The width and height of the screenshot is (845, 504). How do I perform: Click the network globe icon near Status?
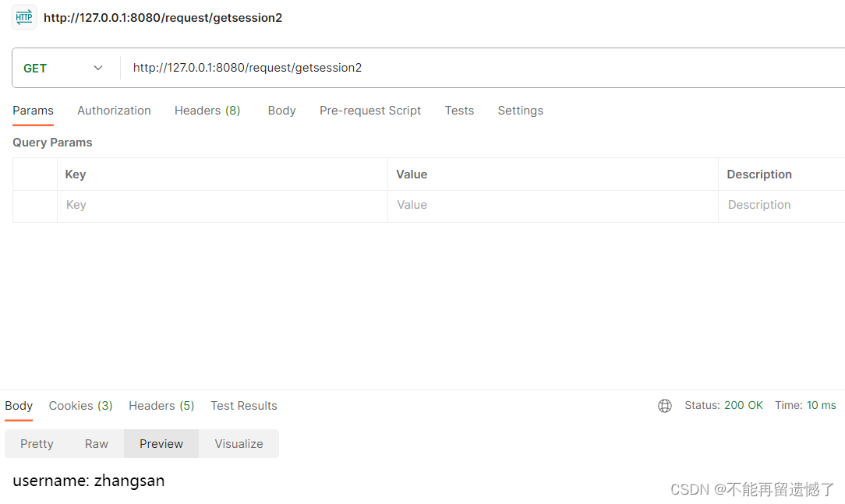point(665,406)
